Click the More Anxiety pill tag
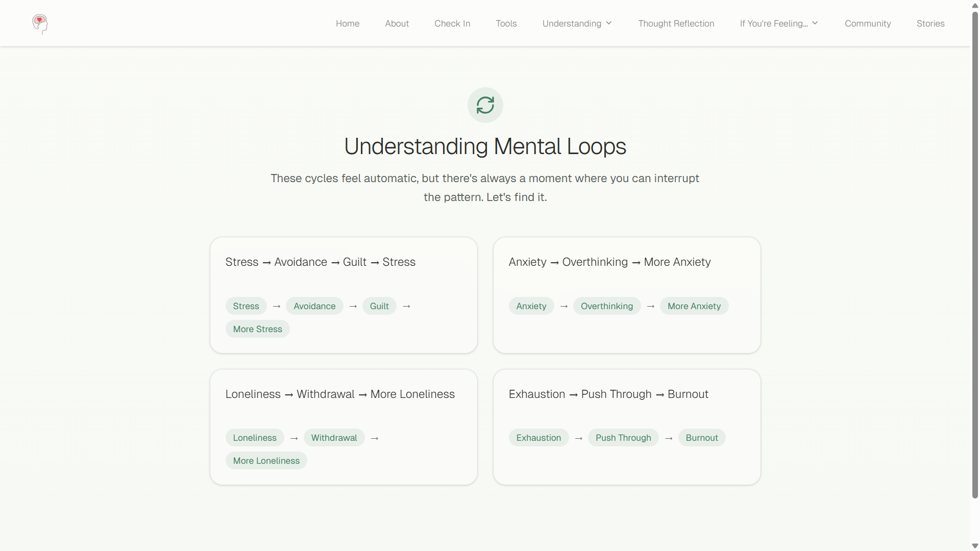 (x=694, y=306)
